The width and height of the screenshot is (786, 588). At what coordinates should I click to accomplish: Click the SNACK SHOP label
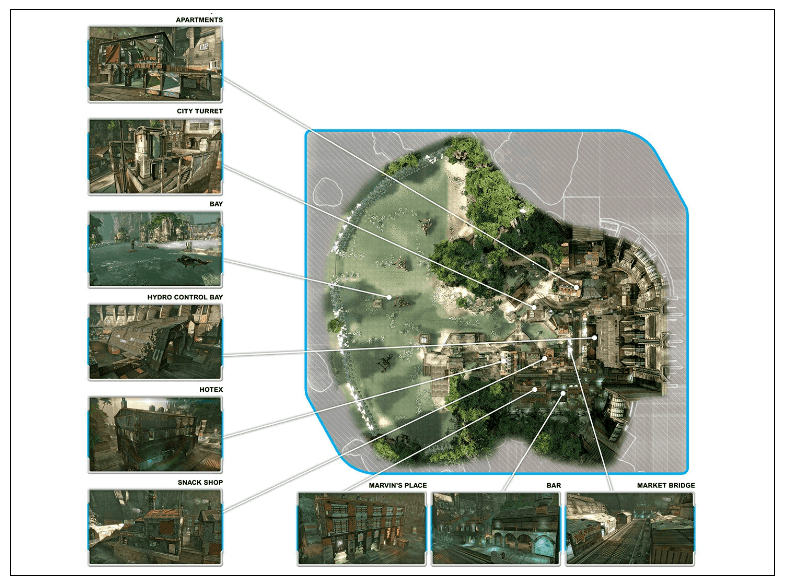click(x=200, y=483)
